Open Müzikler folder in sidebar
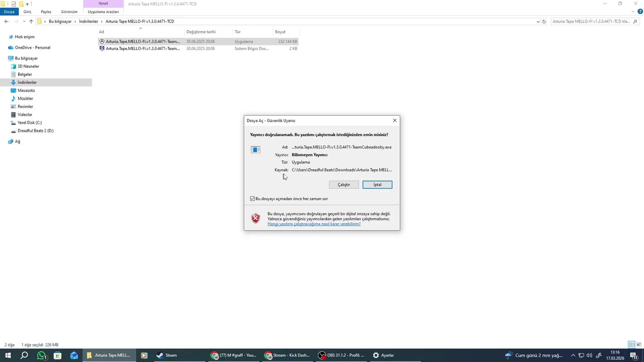The height and width of the screenshot is (362, 644). (x=25, y=99)
